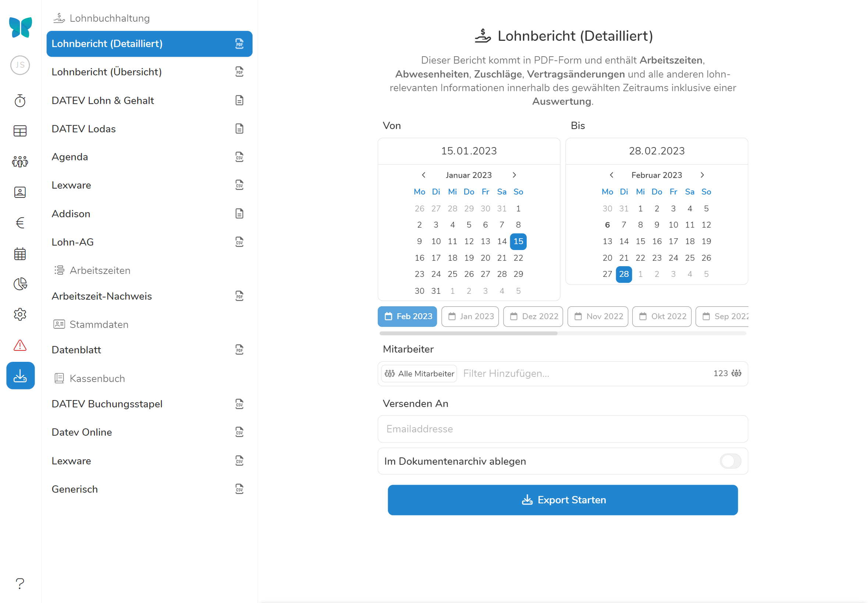Select DATEV Lodas export entry
The width and height of the screenshot is (868, 603).
pyautogui.click(x=149, y=128)
